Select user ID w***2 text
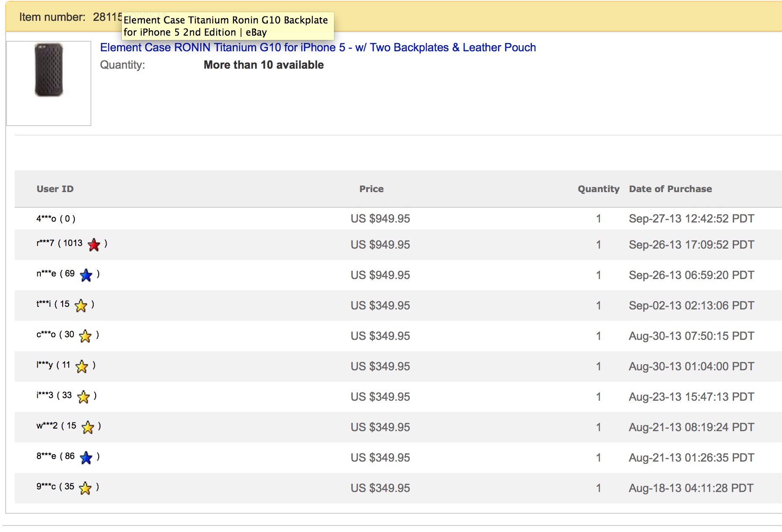Screen dimensions: 782x532 pyautogui.click(x=47, y=426)
